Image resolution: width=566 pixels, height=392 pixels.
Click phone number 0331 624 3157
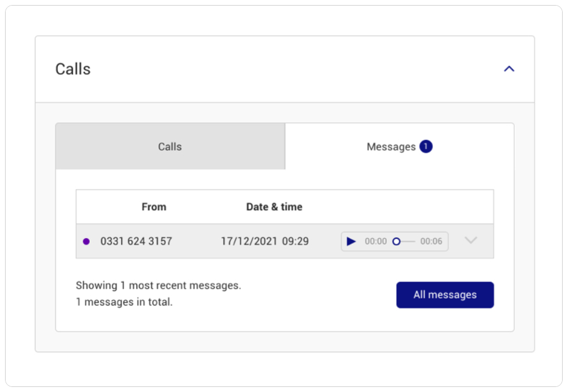pyautogui.click(x=136, y=241)
